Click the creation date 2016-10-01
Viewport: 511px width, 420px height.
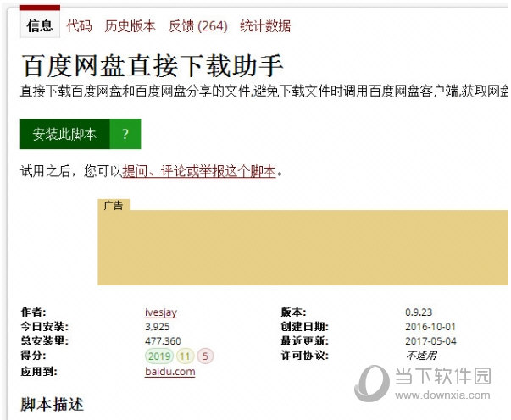pos(430,327)
